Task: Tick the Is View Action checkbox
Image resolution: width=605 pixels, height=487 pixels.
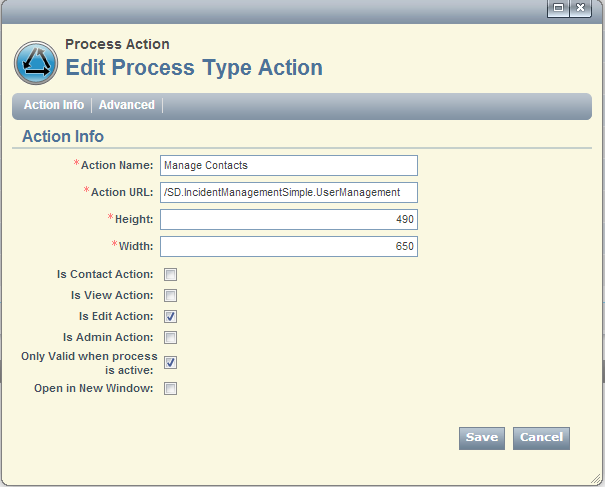Action: click(x=171, y=296)
